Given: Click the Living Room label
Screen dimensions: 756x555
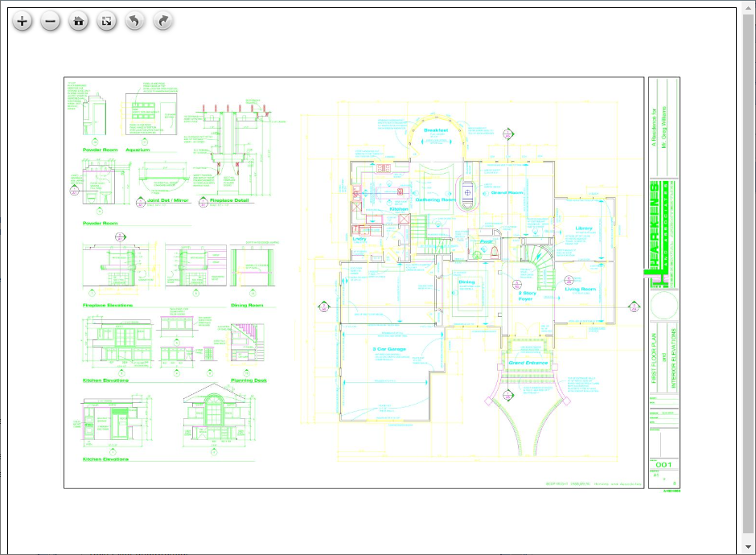Looking at the screenshot, I should (580, 289).
